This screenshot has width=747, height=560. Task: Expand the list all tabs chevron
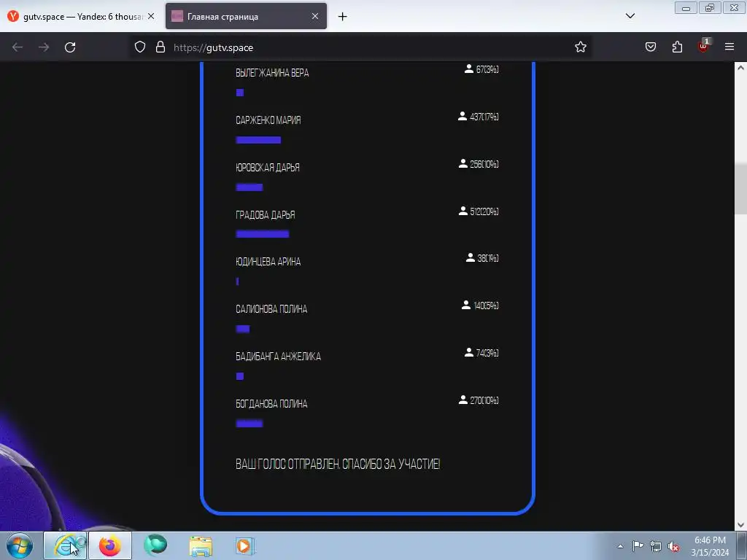(630, 16)
